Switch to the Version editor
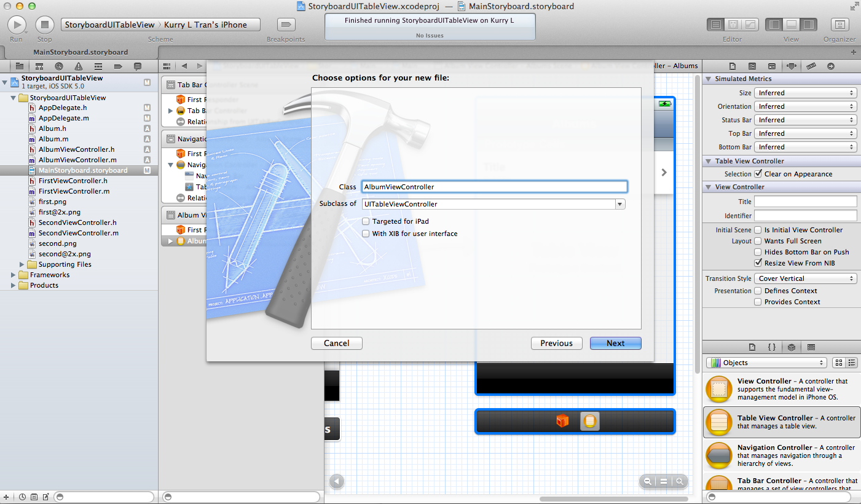The width and height of the screenshot is (861, 504). [750, 25]
